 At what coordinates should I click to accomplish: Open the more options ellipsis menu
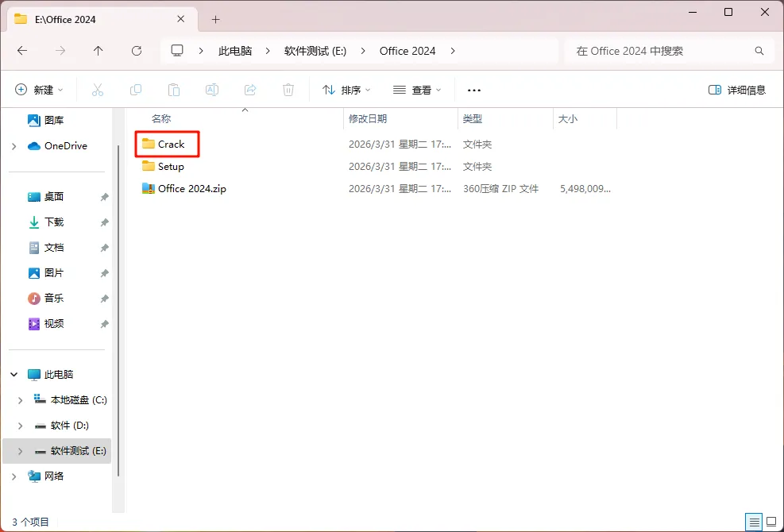(x=473, y=91)
